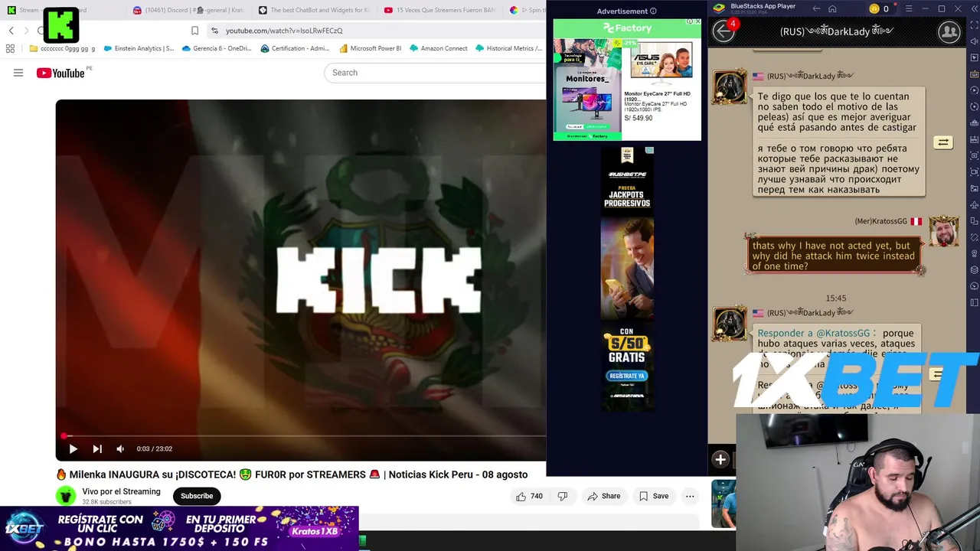The width and height of the screenshot is (980, 551).
Task: Open the Vivo por el Streaming channel name
Action: (121, 491)
